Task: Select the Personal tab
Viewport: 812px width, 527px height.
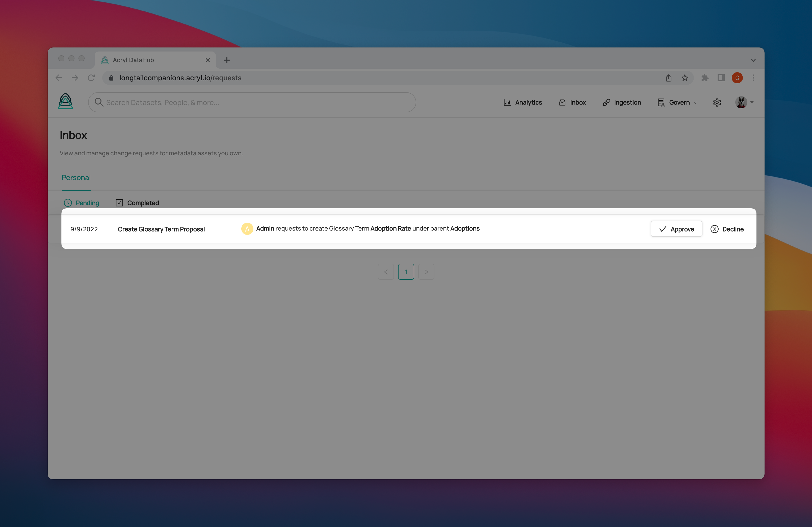Action: pyautogui.click(x=76, y=178)
